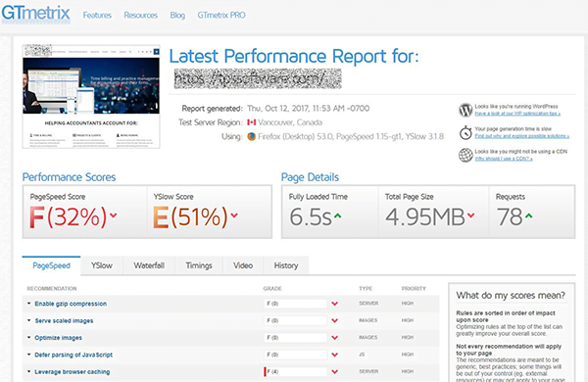Image resolution: width=588 pixels, height=382 pixels.
Task: Click the WordPress logo icon
Action: (x=465, y=111)
